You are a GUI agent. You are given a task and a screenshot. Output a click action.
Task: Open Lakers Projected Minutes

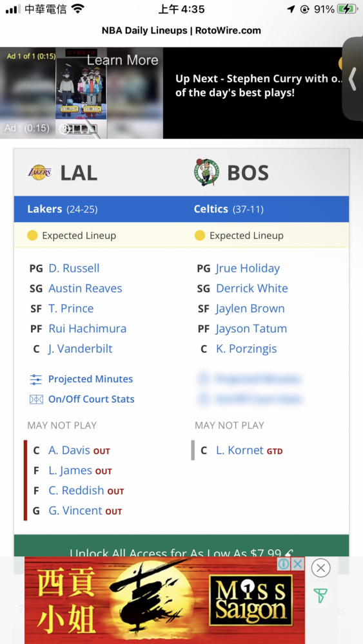90,379
